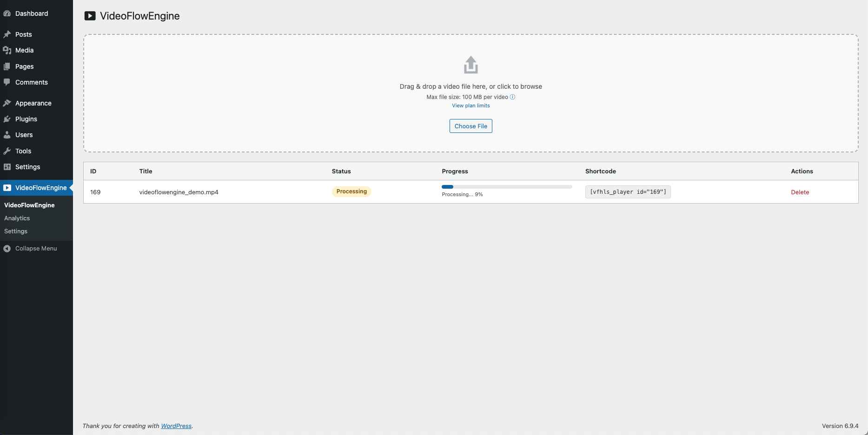
Task: Open the Tools menu item
Action: tap(36, 151)
